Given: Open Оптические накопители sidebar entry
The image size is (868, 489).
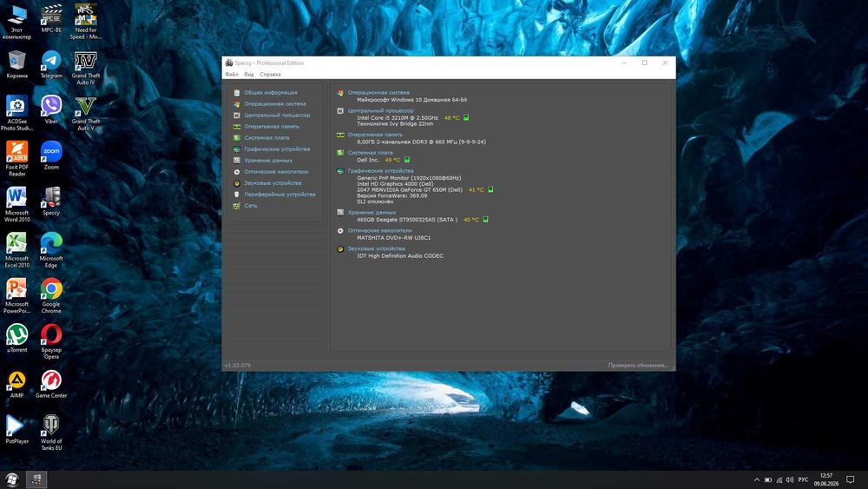Looking at the screenshot, I should point(276,172).
